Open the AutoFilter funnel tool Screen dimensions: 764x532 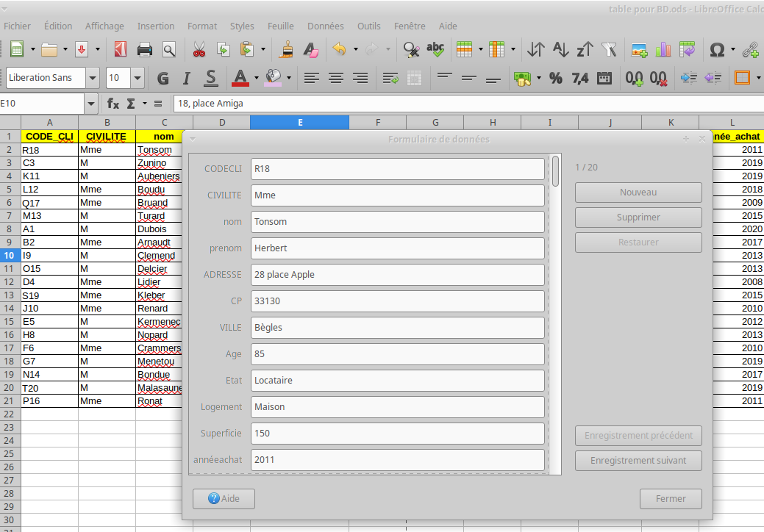[x=609, y=50]
